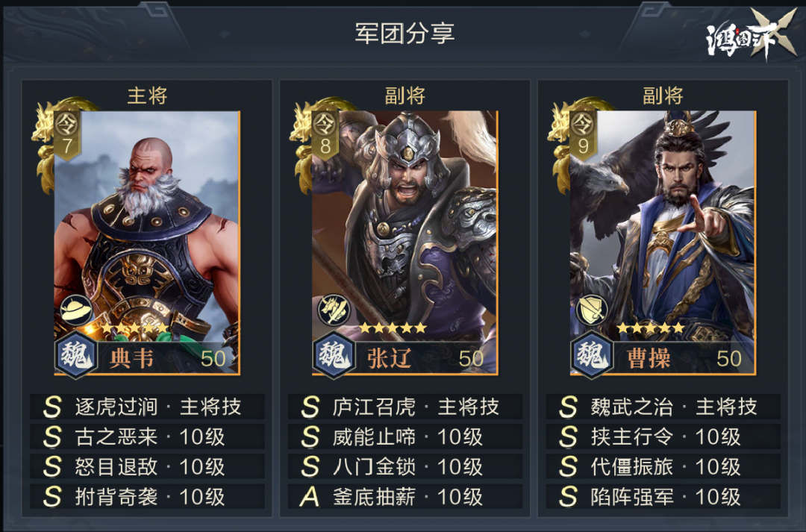The height and width of the screenshot is (532, 806).
Task: Select the A-rank skill 釜底抽薪
Action: (x=405, y=496)
